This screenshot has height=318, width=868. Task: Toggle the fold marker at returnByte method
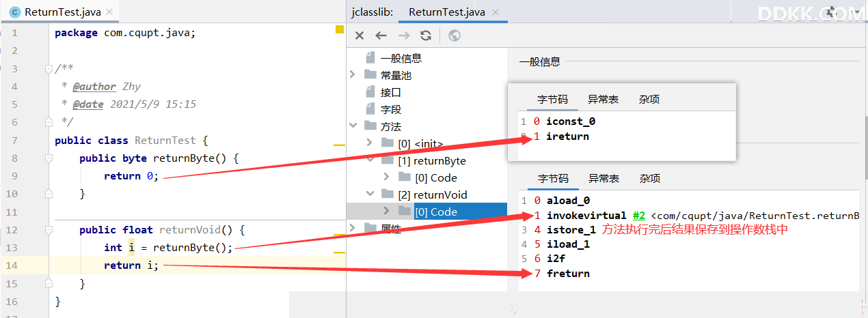49,158
